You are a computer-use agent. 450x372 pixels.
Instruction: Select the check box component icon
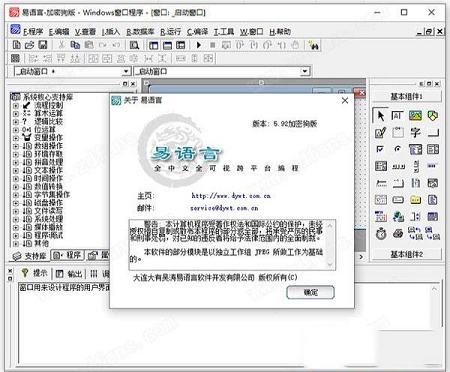coord(380,149)
